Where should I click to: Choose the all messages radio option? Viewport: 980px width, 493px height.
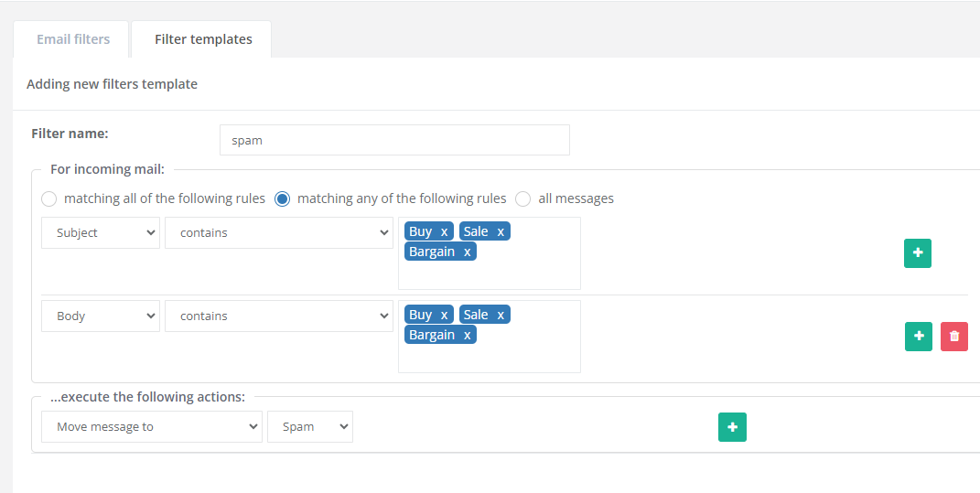tap(523, 198)
